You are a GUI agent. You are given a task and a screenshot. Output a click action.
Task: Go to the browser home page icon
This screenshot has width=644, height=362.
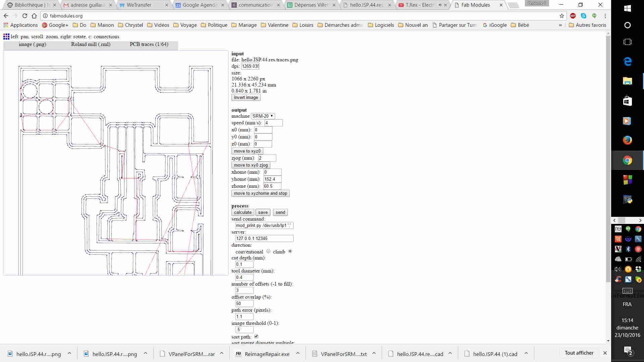pos(34,16)
